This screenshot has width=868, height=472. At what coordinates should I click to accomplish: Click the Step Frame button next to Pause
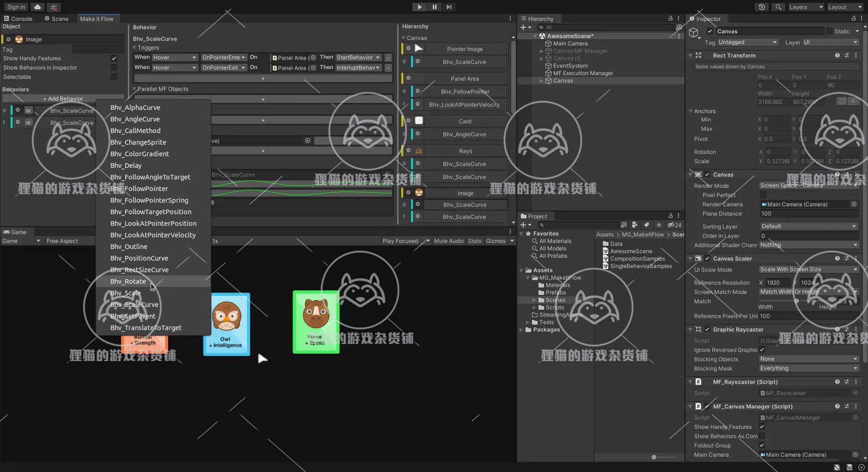(x=448, y=6)
